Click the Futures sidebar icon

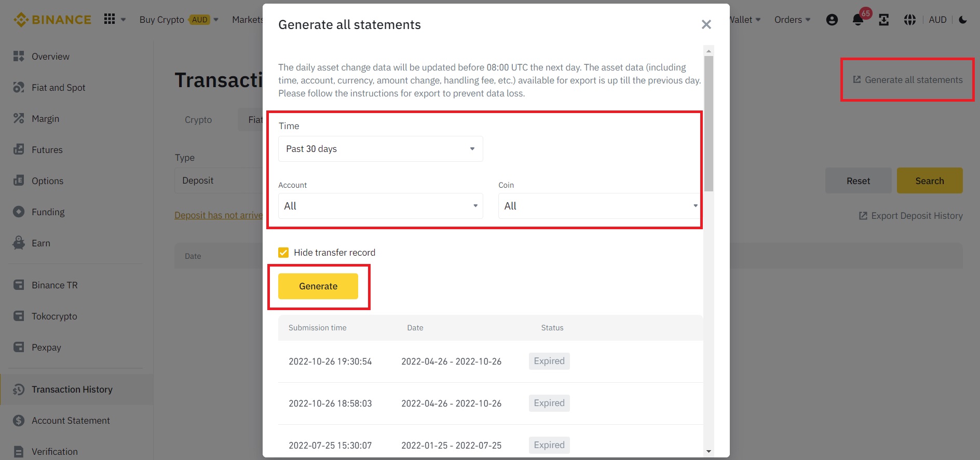19,149
